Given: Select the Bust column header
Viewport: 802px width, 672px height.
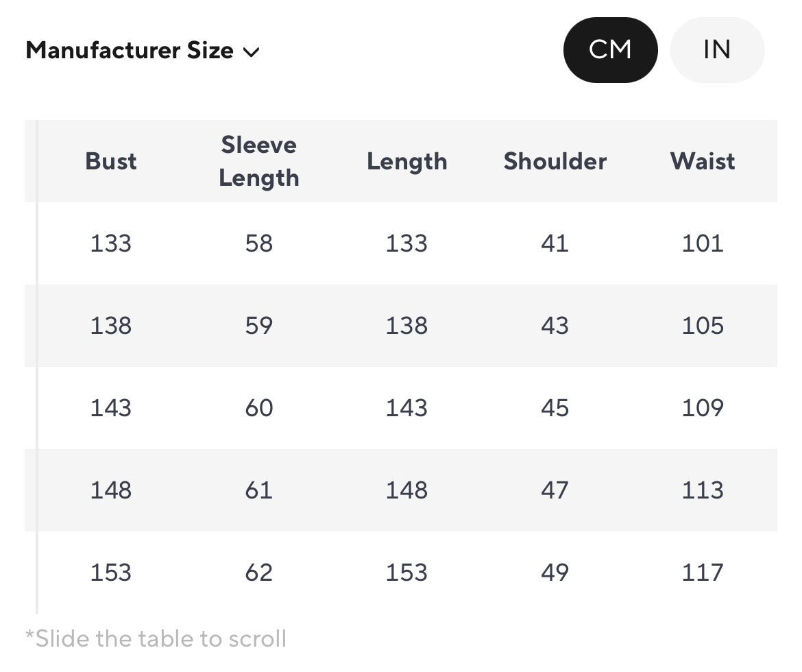Looking at the screenshot, I should [x=111, y=161].
